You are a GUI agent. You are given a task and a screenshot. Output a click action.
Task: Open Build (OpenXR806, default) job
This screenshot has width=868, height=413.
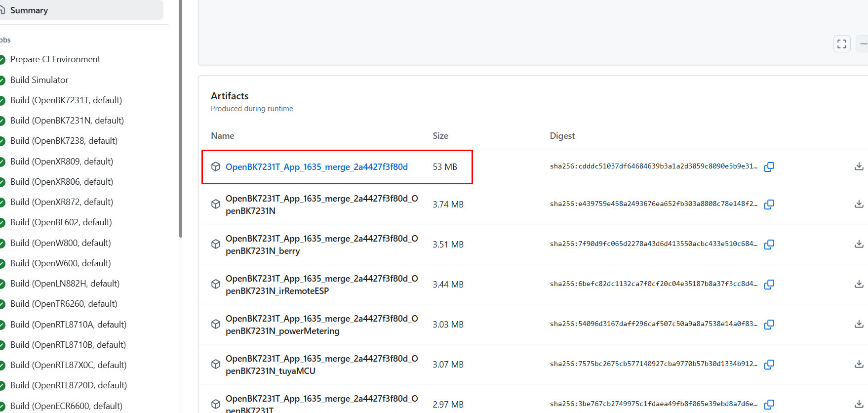62,182
